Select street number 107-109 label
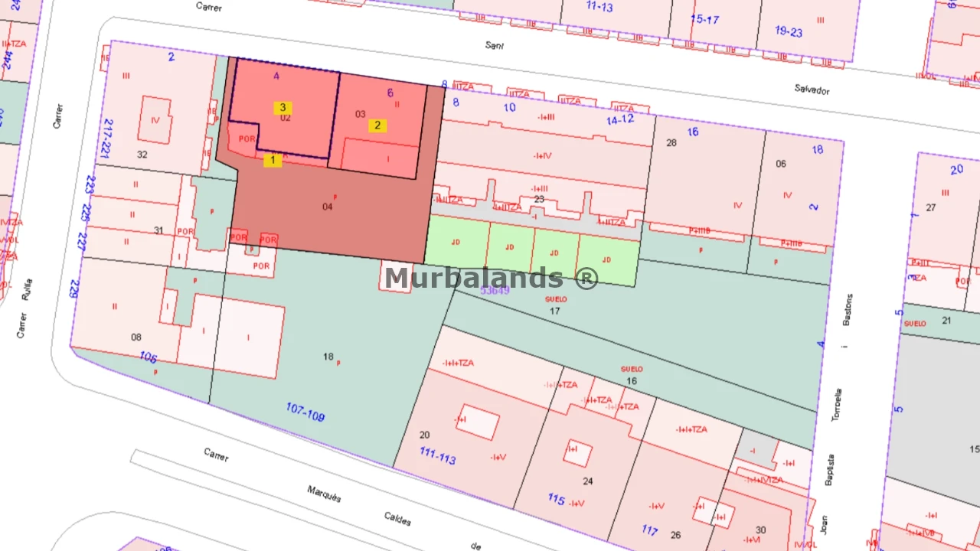 305,412
